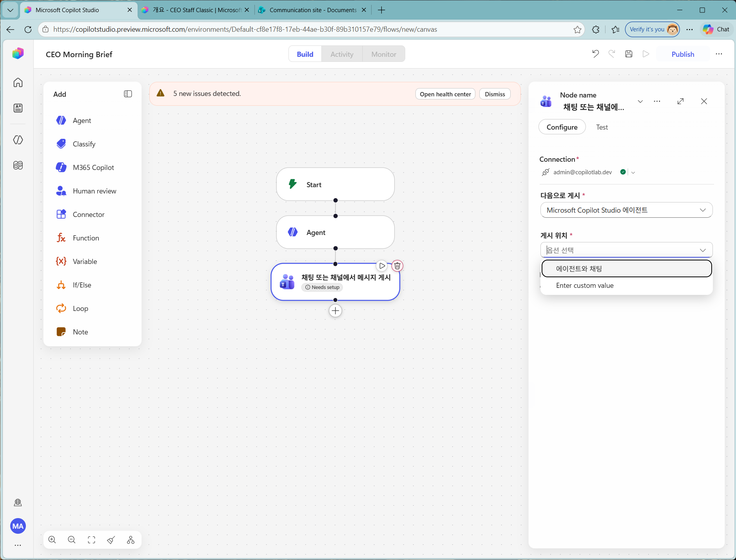Screen dimensions: 736x560
Task: Click the Copilot Studio logo icon
Action: (x=18, y=53)
